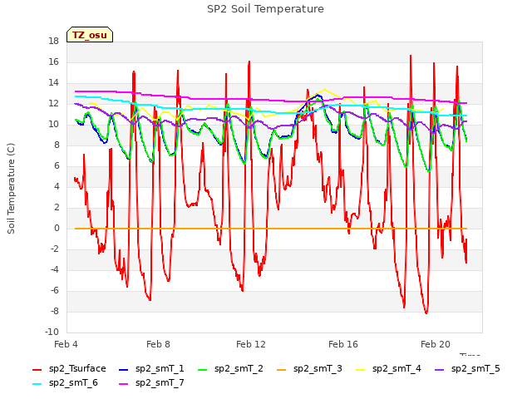Toggle sp2_smT_4 series in legend
532x399 pixels.
pyautogui.click(x=388, y=368)
